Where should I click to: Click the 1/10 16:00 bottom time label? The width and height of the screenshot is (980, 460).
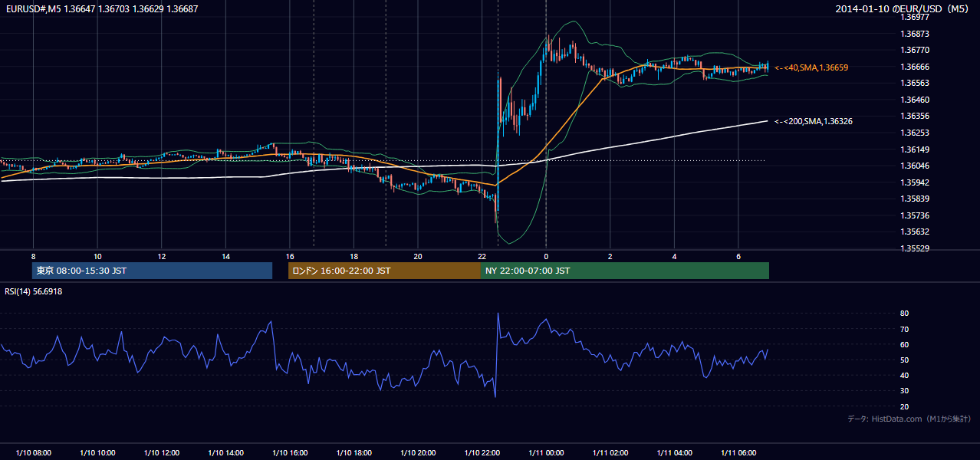(x=290, y=452)
